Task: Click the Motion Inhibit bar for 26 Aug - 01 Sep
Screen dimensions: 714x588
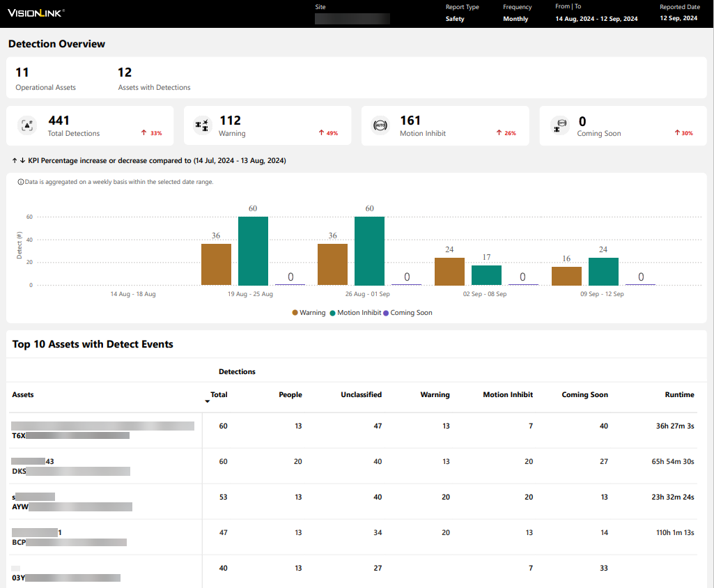Action: click(369, 251)
